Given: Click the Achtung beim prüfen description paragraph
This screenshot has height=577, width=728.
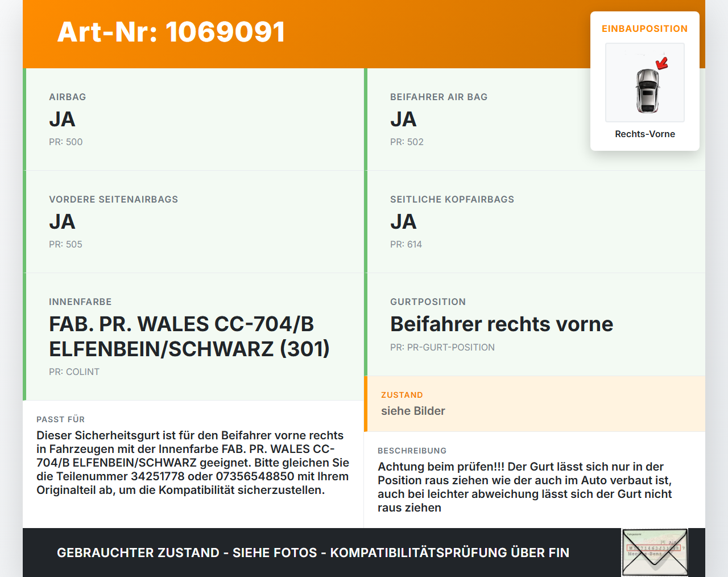Looking at the screenshot, I should click(x=525, y=487).
